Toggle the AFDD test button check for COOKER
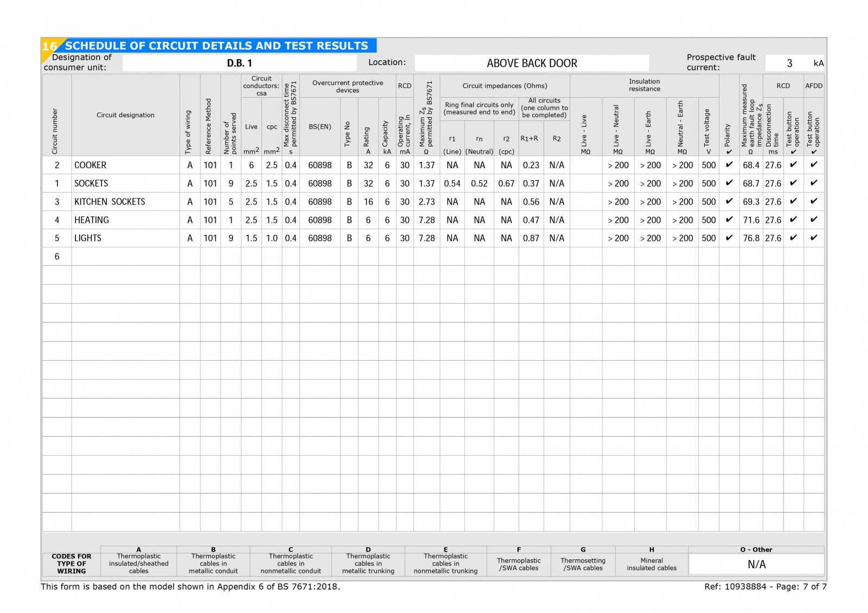Image resolution: width=868 pixels, height=613 pixels. click(814, 164)
